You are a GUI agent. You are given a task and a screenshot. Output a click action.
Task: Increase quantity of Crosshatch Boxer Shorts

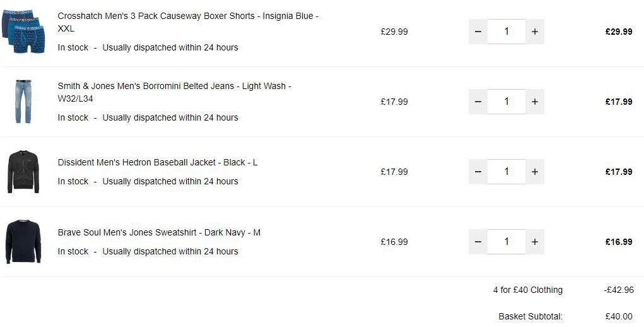tap(535, 32)
